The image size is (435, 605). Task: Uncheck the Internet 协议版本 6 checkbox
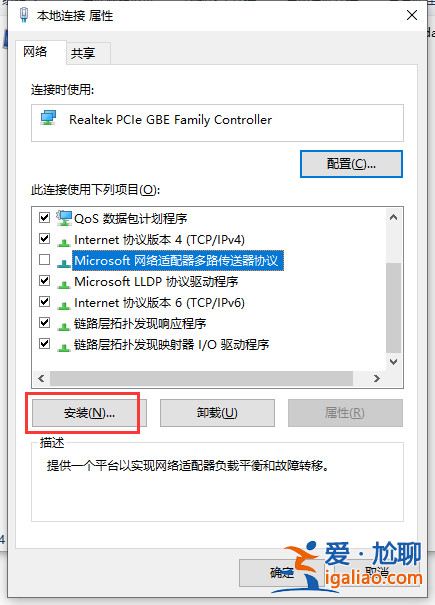click(x=44, y=301)
